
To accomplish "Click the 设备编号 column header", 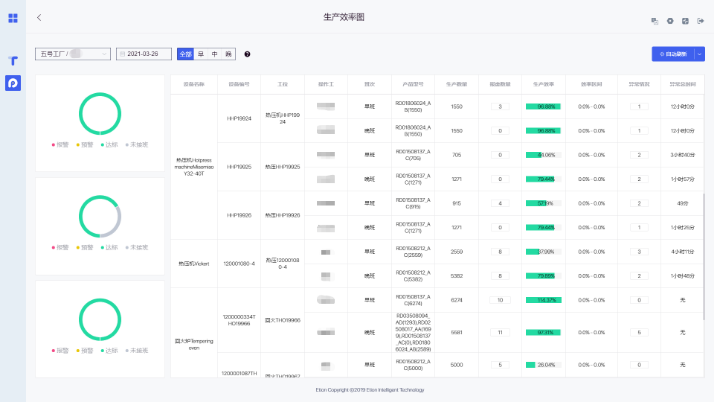I will click(x=239, y=84).
